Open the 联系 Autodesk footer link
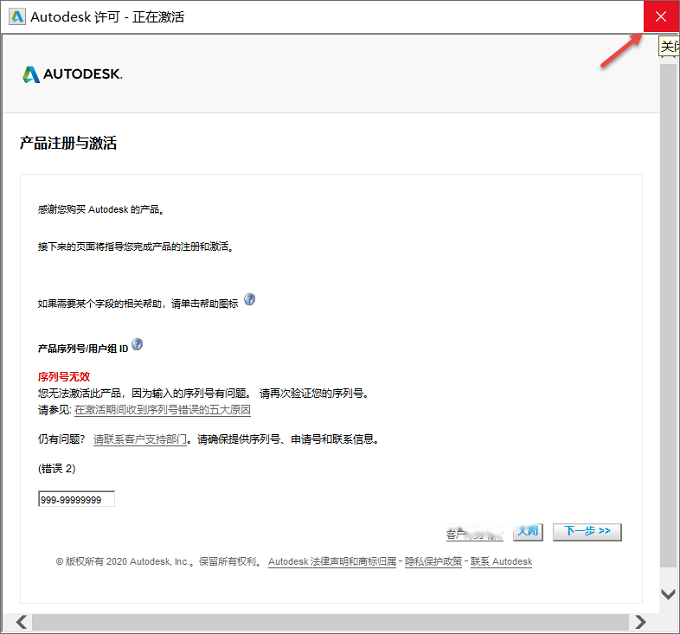The image size is (680, 634). 501,562
